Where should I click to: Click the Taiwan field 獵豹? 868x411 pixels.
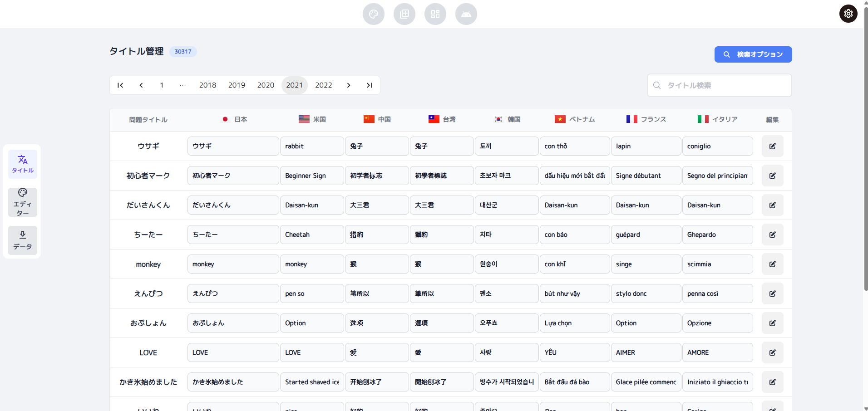(442, 235)
